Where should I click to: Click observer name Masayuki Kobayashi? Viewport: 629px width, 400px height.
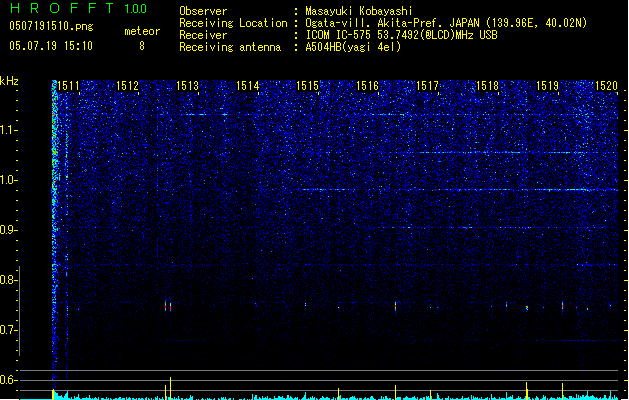click(x=359, y=11)
